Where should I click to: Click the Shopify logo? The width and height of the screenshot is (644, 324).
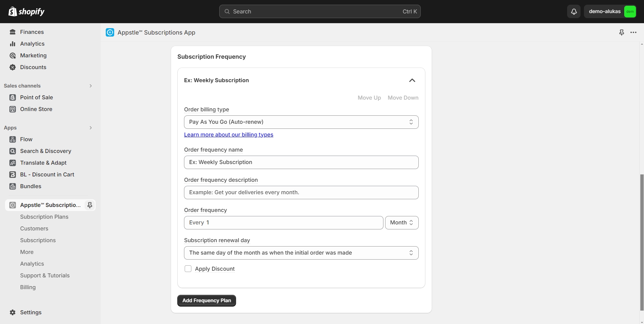click(27, 11)
